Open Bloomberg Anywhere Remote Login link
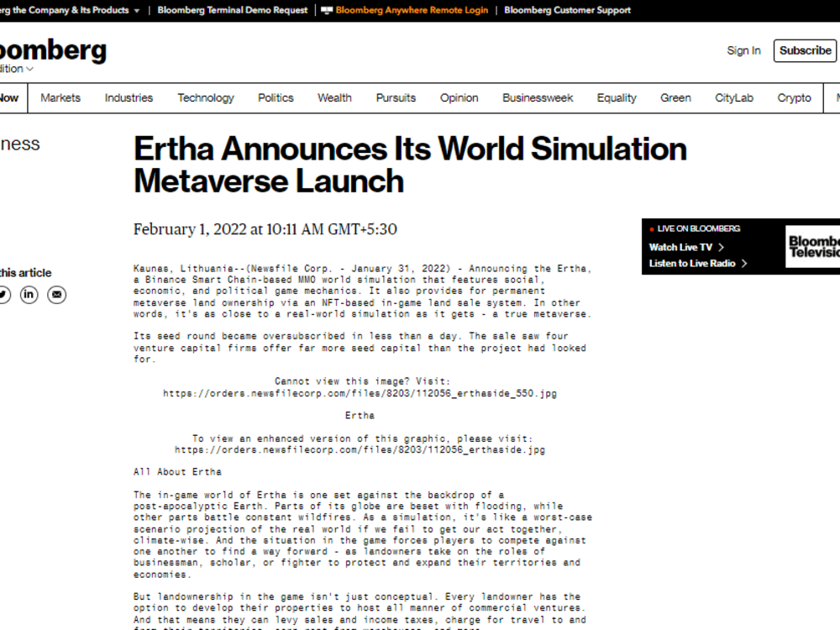Viewport: 840px width, 630px height. (x=412, y=10)
